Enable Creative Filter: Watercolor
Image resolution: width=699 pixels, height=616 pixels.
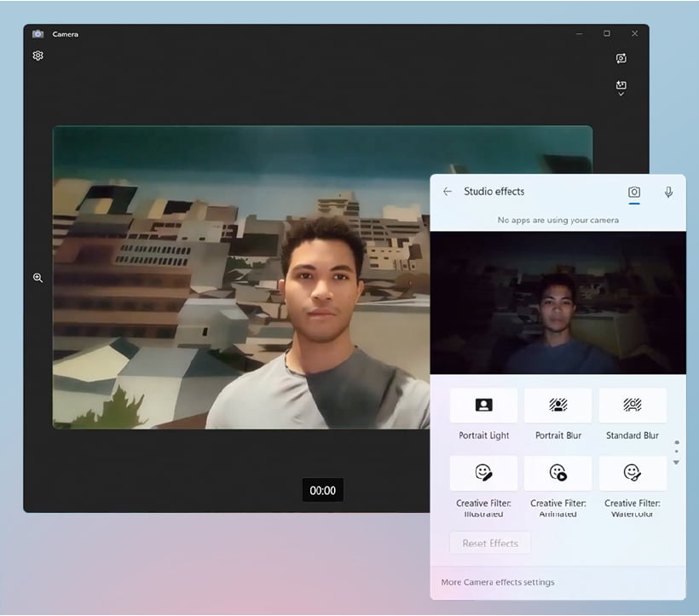[x=633, y=473]
